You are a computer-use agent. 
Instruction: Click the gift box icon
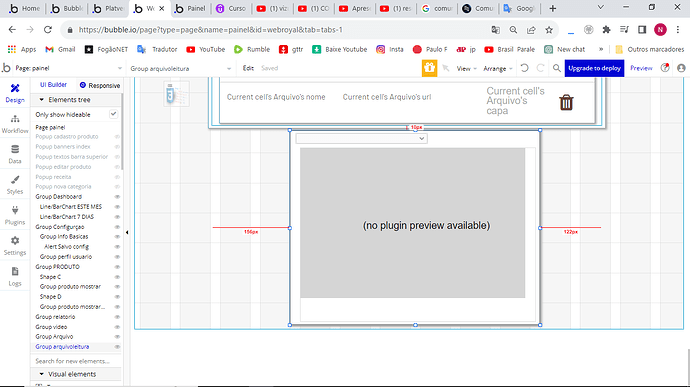pos(429,68)
